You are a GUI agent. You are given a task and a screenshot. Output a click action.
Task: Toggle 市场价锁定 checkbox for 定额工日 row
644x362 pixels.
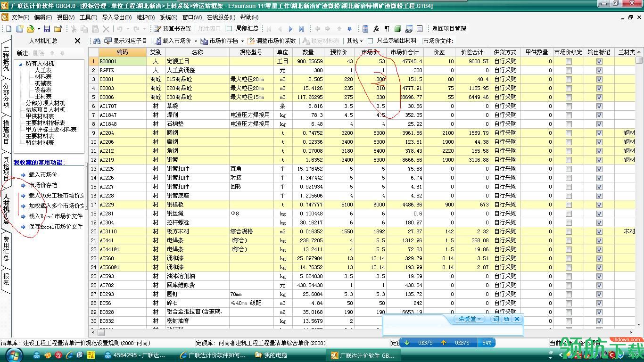[x=569, y=61]
